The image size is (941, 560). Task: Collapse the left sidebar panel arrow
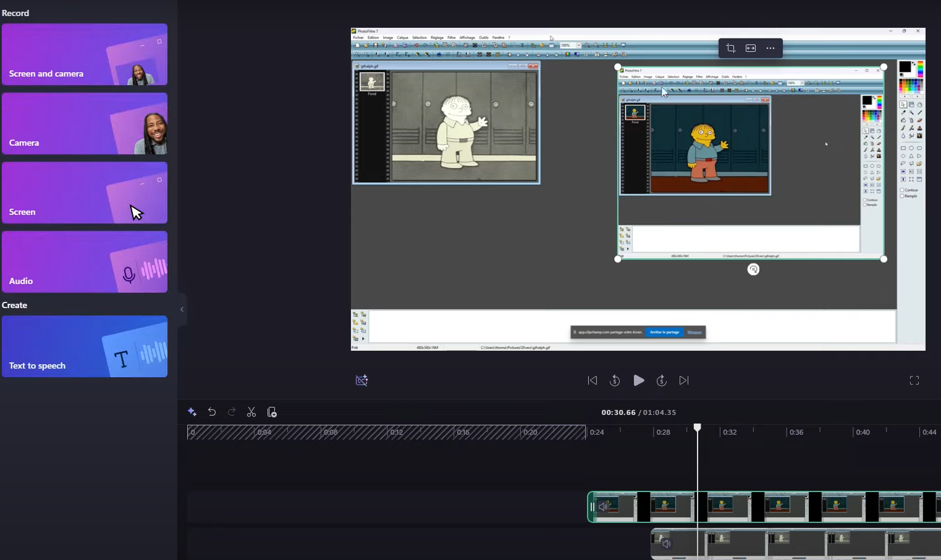click(182, 309)
